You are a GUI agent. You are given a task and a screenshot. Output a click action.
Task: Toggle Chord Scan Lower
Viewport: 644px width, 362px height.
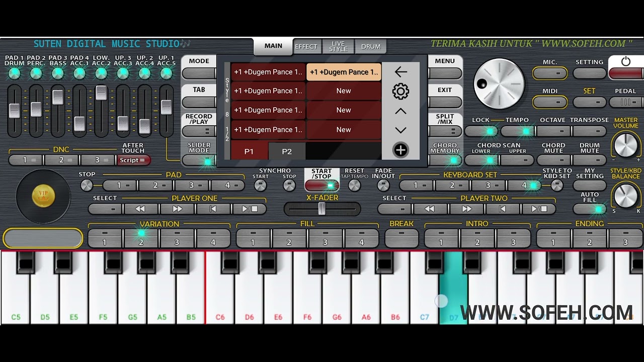pos(481,161)
